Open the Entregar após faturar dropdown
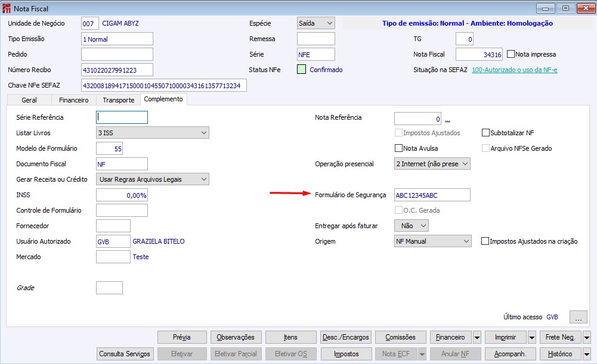597x364 pixels. tap(411, 226)
